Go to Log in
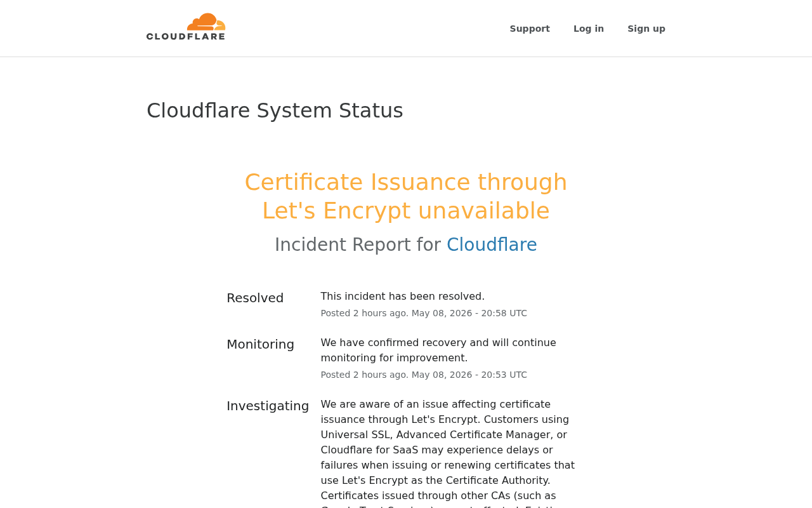This screenshot has height=508, width=812. pos(589,29)
